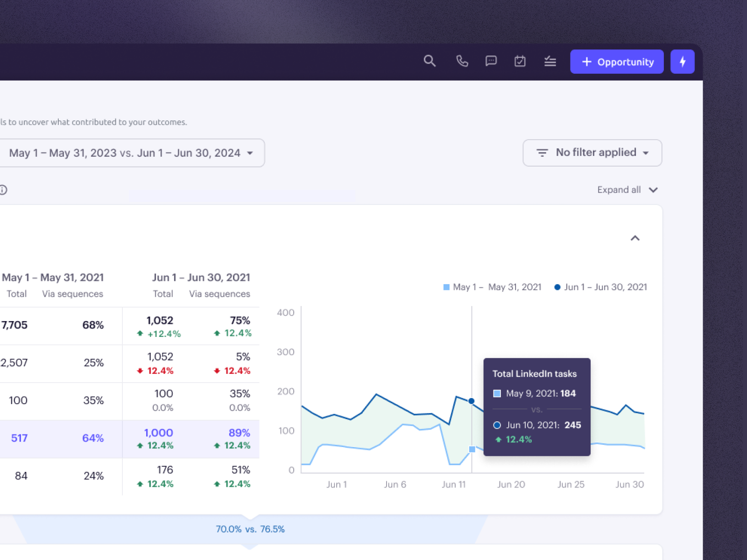This screenshot has width=747, height=560.
Task: Click the calendar tasks icon
Action: [x=520, y=61]
